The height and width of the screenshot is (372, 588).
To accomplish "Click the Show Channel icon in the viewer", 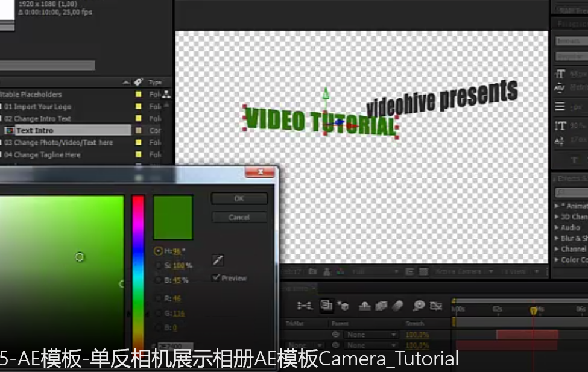I will click(340, 271).
